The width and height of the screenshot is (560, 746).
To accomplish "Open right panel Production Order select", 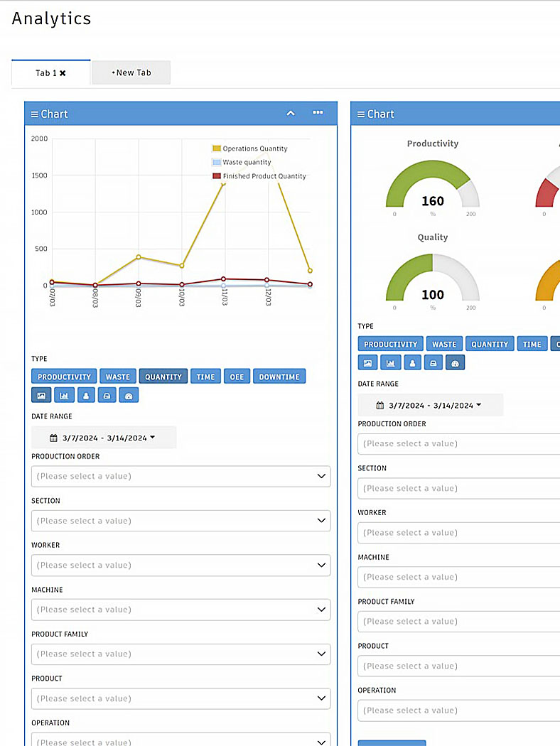I will [x=458, y=444].
